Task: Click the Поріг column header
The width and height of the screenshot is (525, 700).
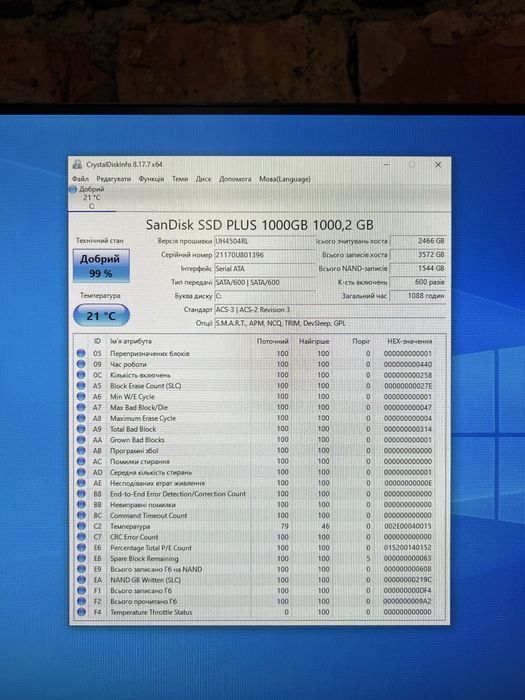Action: click(x=361, y=341)
